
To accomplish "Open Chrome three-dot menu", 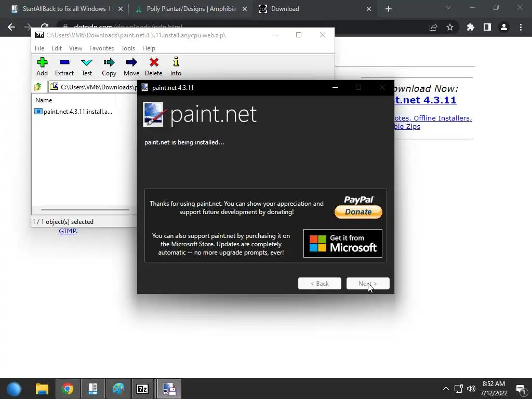I will (x=521, y=27).
